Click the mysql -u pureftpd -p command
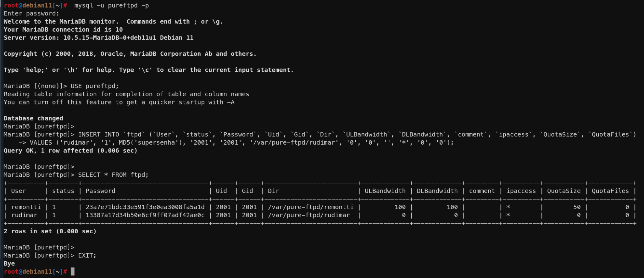The image size is (644, 278). click(x=111, y=5)
